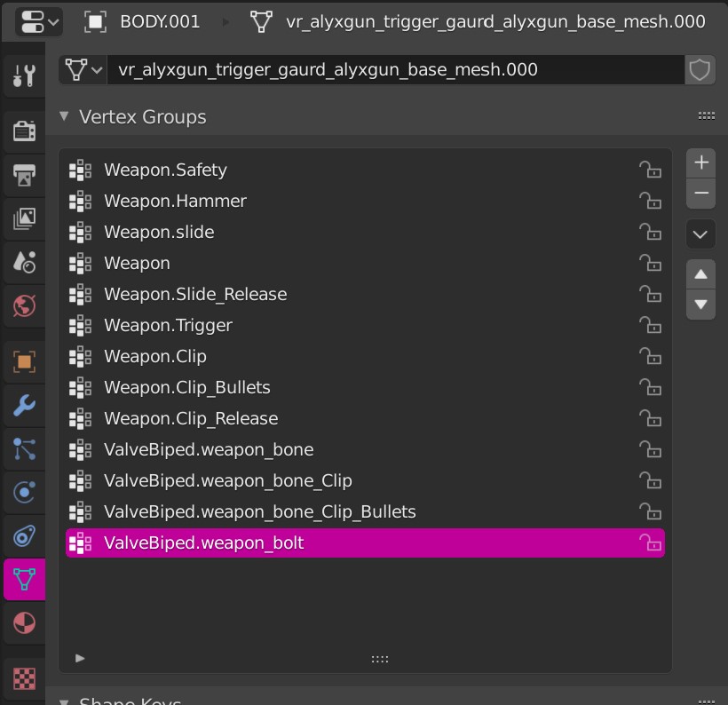Click mesh icon in header breadcrumb
The height and width of the screenshot is (705, 728).
261,22
